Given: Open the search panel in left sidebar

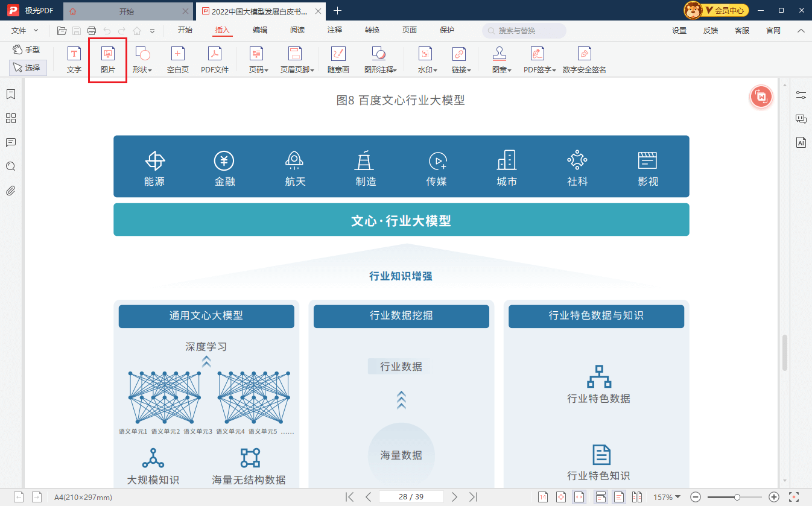Looking at the screenshot, I should point(10,166).
